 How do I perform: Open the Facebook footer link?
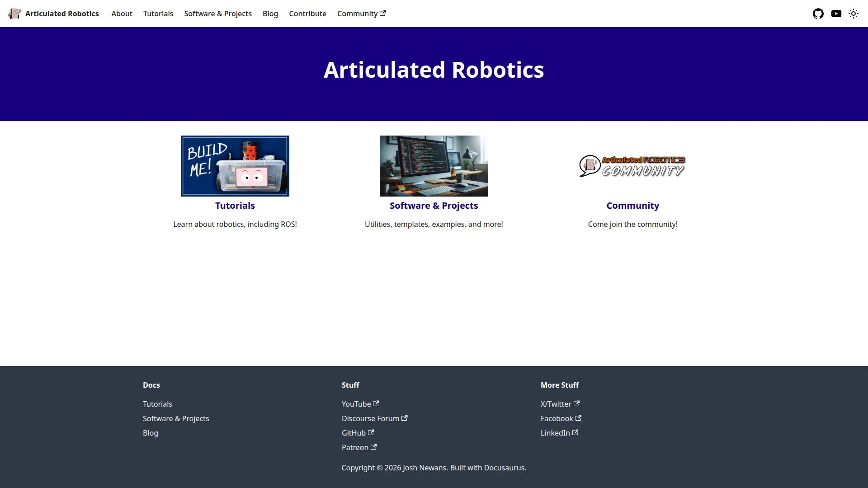pyautogui.click(x=561, y=418)
